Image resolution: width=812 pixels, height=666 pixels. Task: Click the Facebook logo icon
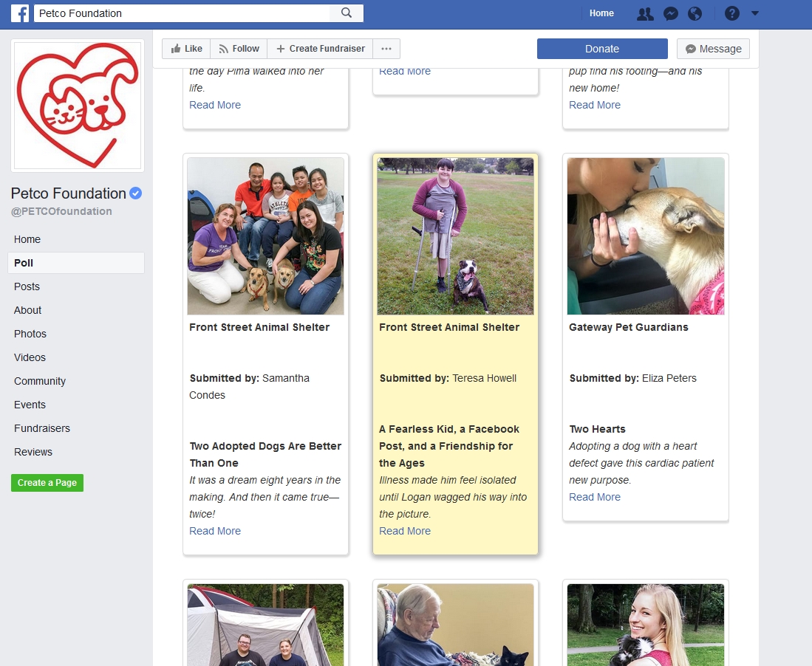click(20, 13)
